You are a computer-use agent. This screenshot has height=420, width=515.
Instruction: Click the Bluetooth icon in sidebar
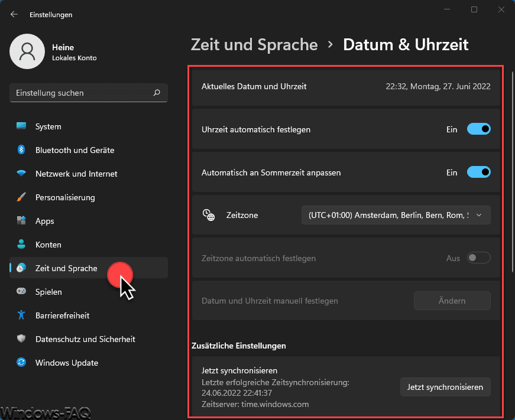click(21, 150)
